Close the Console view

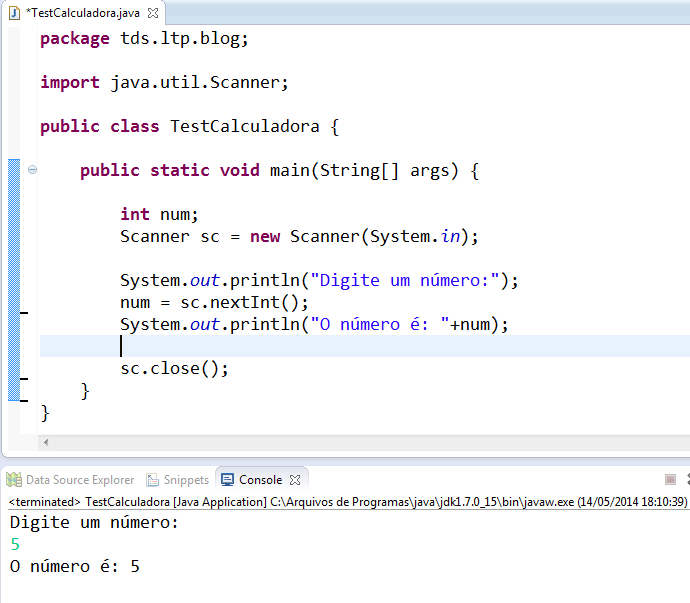pos(295,480)
